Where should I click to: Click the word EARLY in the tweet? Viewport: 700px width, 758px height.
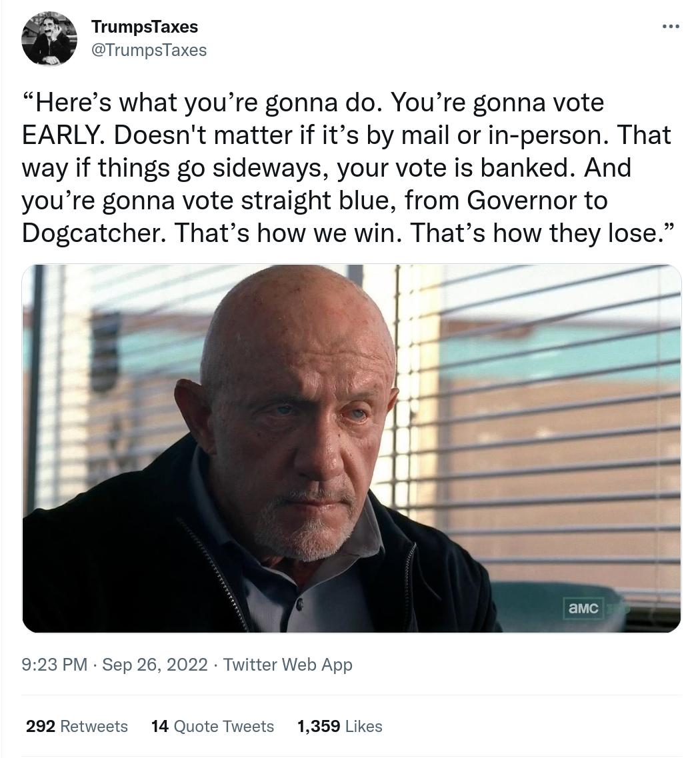pos(61,135)
